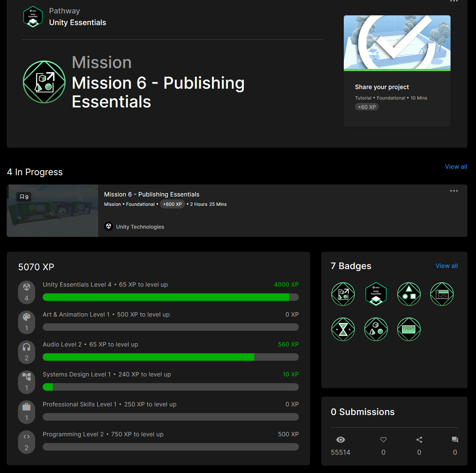Viewport: 476px width, 473px height.
Task: Click the Systems Design level icon
Action: 27,382
